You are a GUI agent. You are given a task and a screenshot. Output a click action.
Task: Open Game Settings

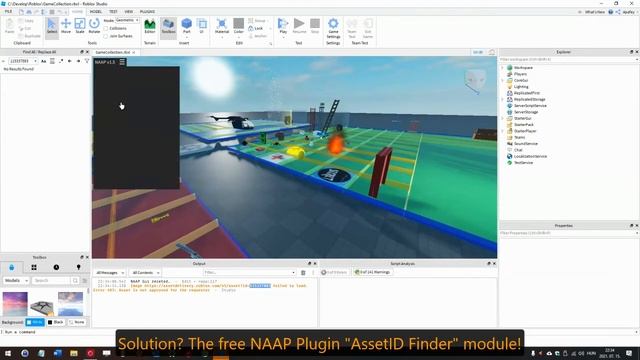click(x=333, y=27)
